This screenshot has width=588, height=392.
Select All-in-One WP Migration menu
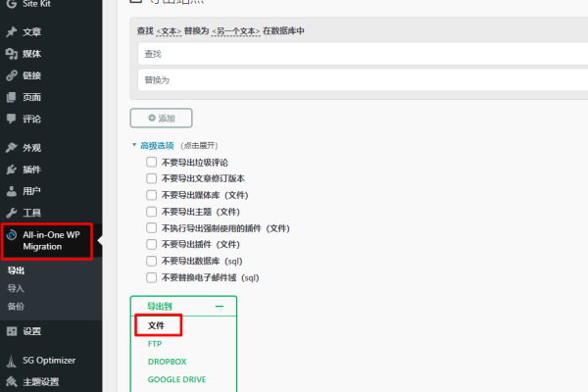click(x=51, y=241)
